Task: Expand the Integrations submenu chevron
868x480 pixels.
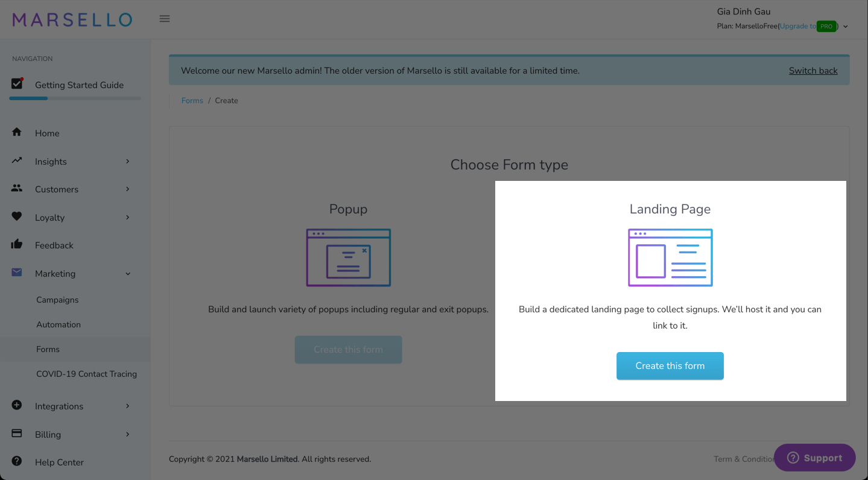Action: pos(128,406)
